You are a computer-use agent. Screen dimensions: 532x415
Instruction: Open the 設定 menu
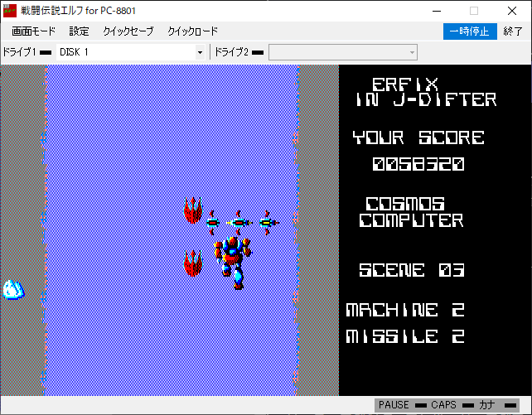(79, 31)
